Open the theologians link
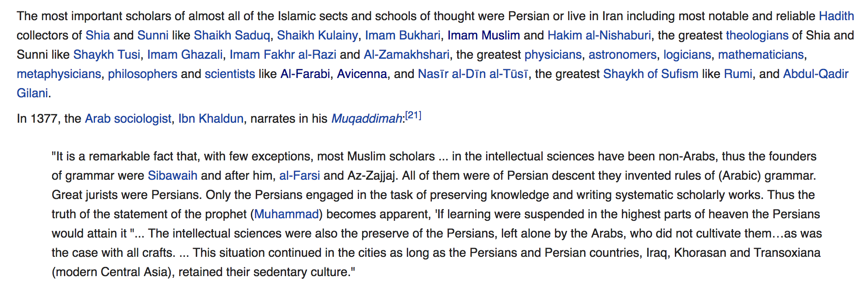The width and height of the screenshot is (868, 291). click(757, 35)
